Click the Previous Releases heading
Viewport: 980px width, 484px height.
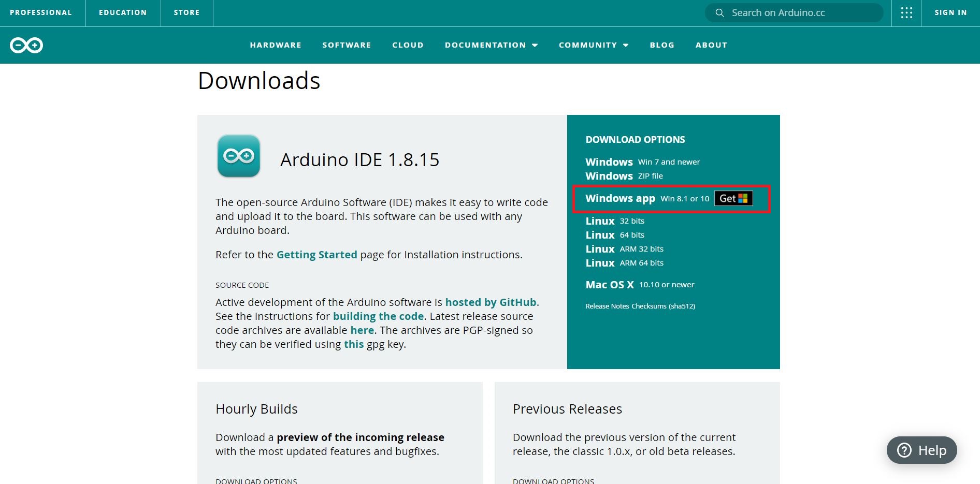coord(567,409)
